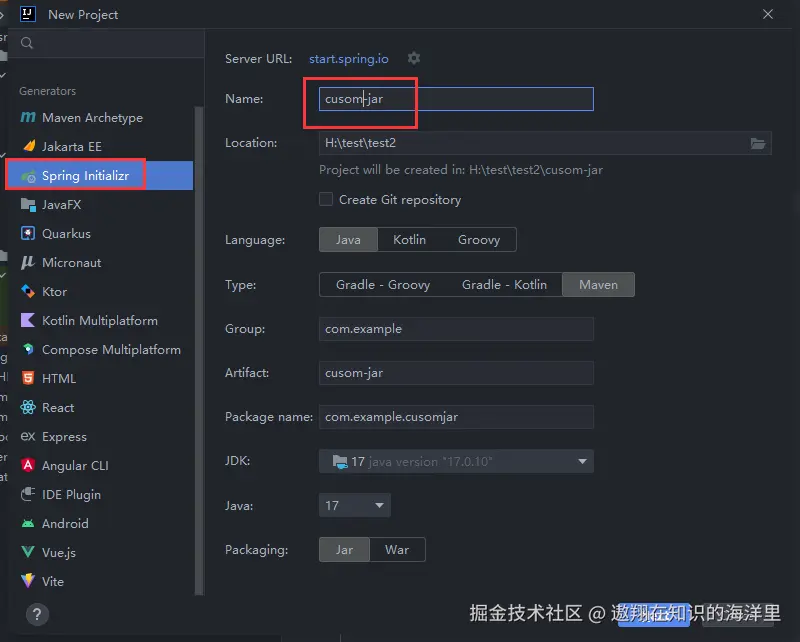This screenshot has height=642, width=800.
Task: Choose Maven build type
Action: click(598, 284)
